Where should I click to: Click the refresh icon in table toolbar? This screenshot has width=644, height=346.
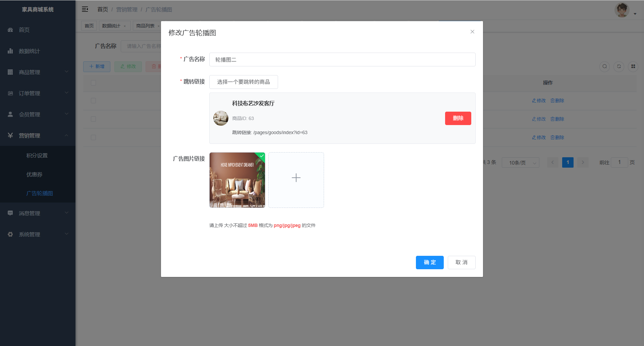(x=619, y=66)
